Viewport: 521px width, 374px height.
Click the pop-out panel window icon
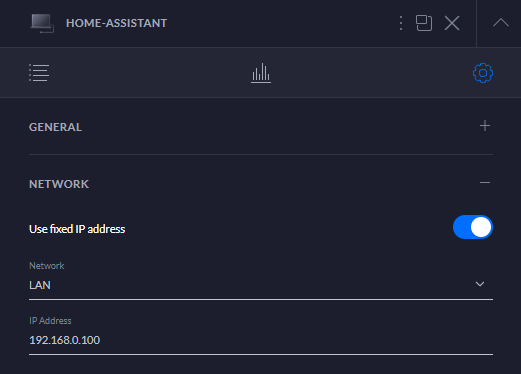click(424, 23)
